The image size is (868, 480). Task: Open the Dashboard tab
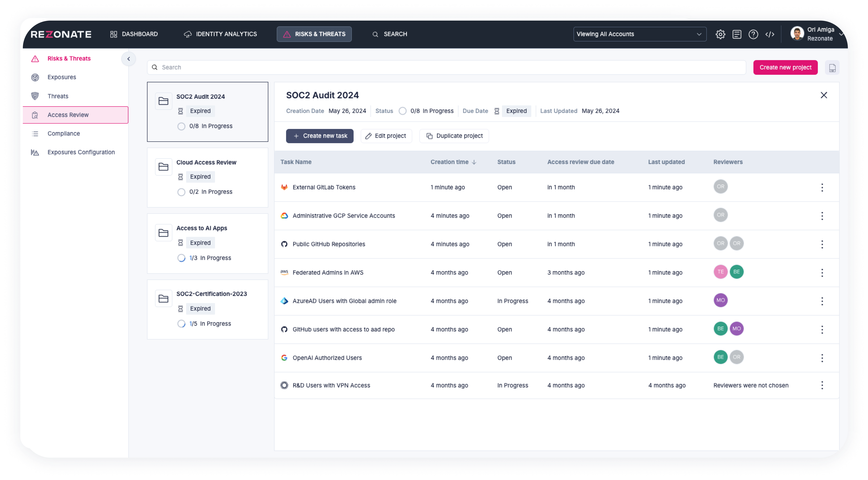click(x=134, y=34)
